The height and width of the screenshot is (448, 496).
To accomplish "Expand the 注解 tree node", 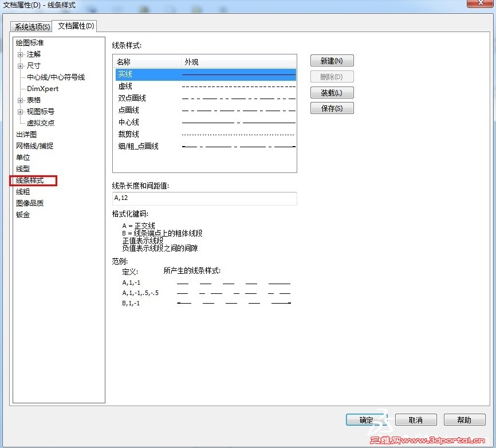I will (20, 54).
